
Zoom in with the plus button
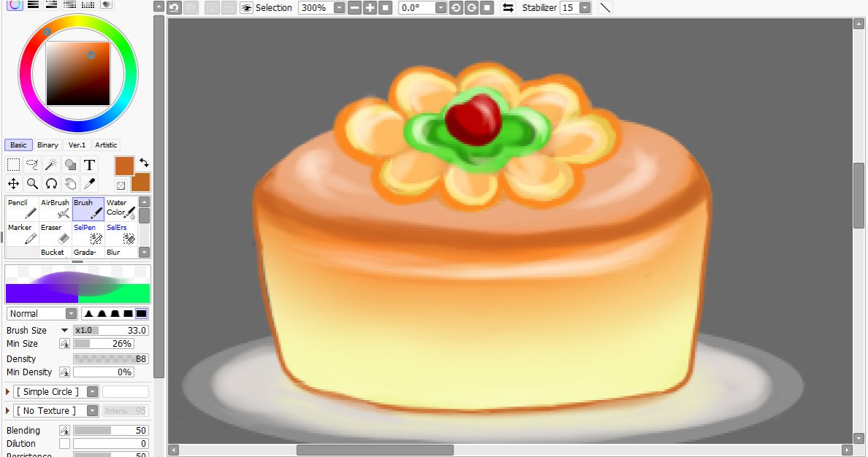point(370,8)
